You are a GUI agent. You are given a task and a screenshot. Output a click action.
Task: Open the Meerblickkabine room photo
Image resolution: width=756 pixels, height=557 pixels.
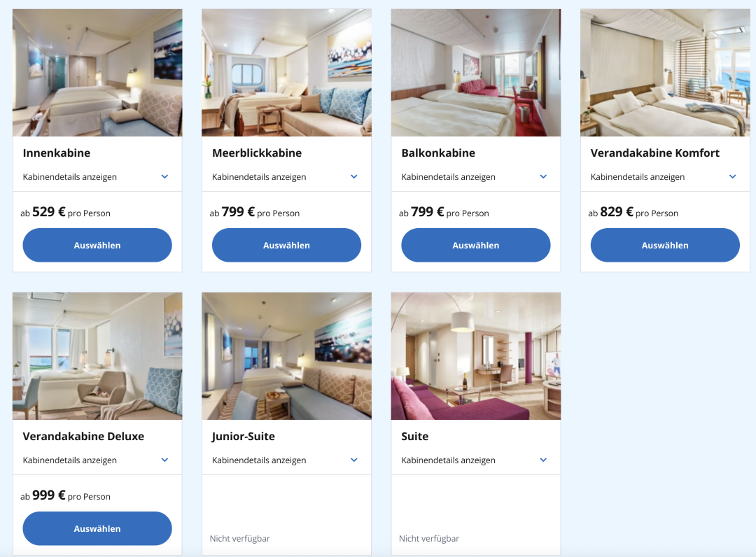[286, 73]
